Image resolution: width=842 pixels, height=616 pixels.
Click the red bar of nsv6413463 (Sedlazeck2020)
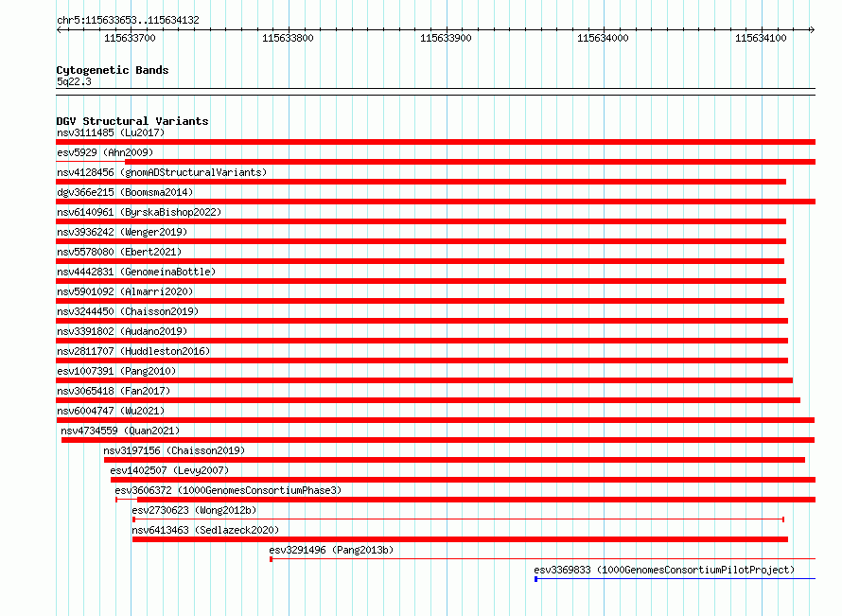[x=460, y=539]
